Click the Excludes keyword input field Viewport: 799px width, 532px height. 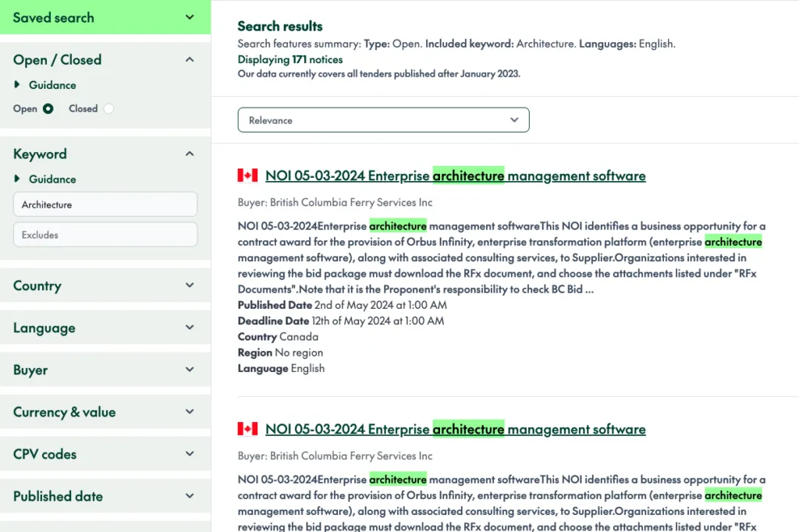pyautogui.click(x=105, y=234)
